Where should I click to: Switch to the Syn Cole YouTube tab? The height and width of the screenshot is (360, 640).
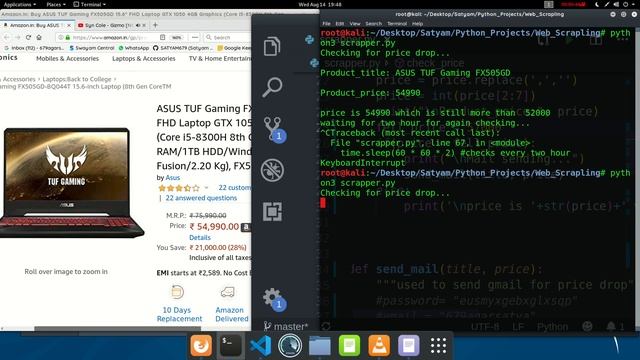pyautogui.click(x=111, y=25)
